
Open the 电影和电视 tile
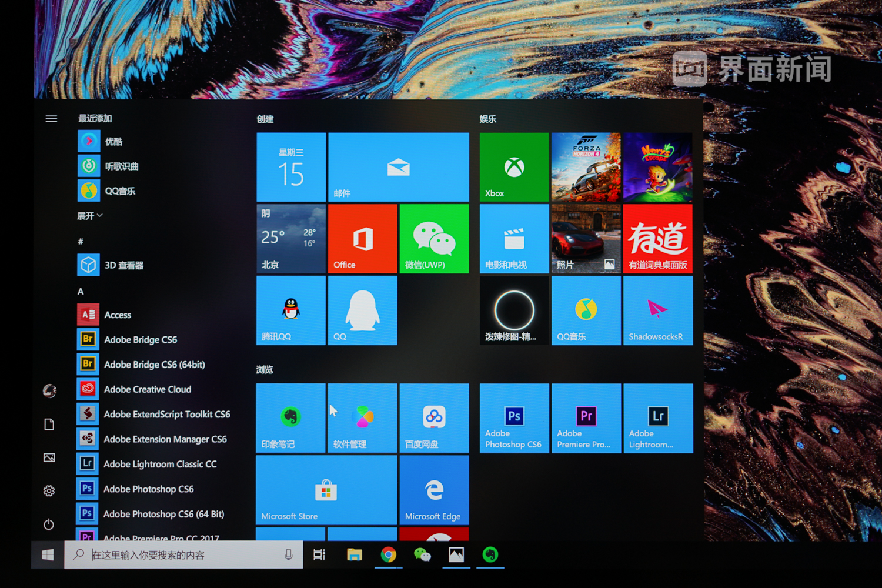514,239
